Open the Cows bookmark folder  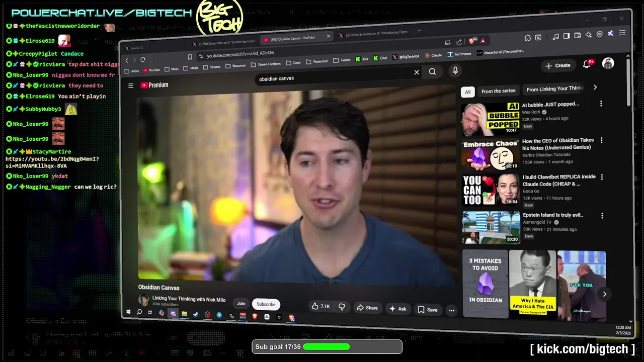pos(293,63)
